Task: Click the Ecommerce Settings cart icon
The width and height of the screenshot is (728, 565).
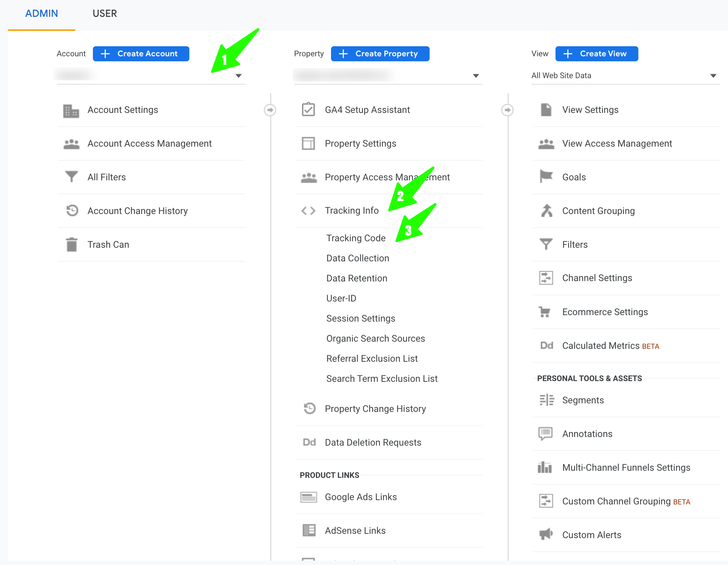Action: (x=545, y=312)
